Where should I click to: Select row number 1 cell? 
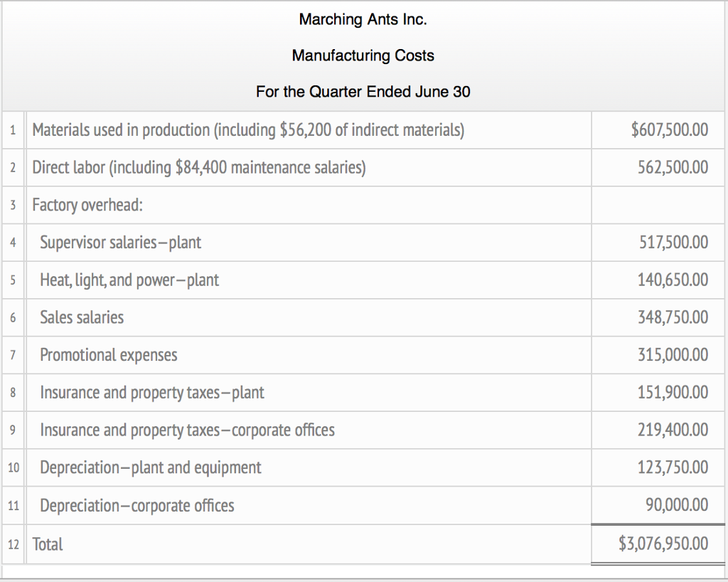pyautogui.click(x=14, y=130)
